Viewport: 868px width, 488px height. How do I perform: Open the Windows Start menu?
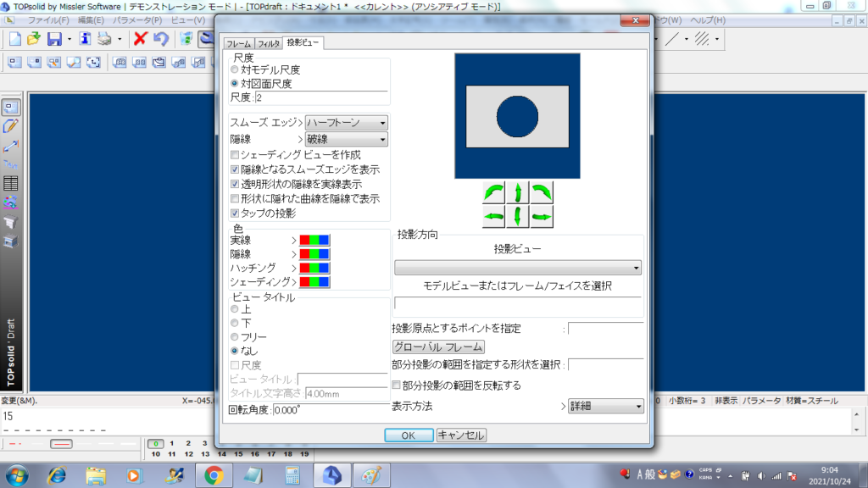pyautogui.click(x=17, y=475)
